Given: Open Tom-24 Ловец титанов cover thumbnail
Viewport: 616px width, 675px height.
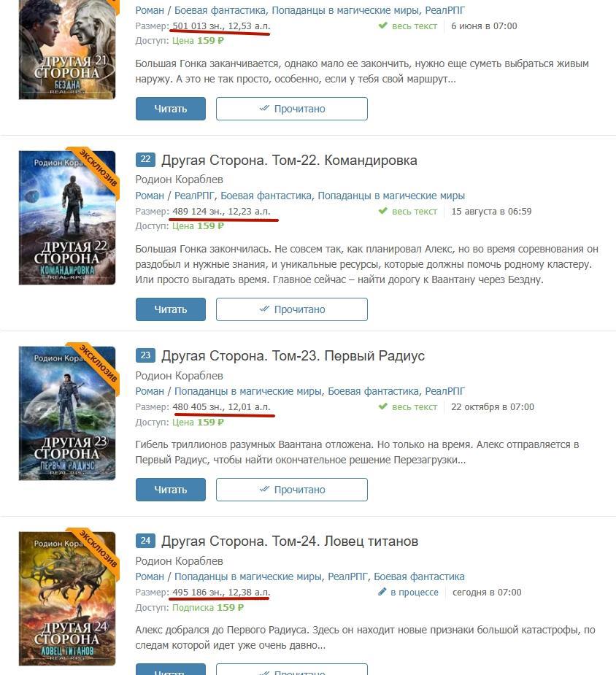Looking at the screenshot, I should point(67,598).
